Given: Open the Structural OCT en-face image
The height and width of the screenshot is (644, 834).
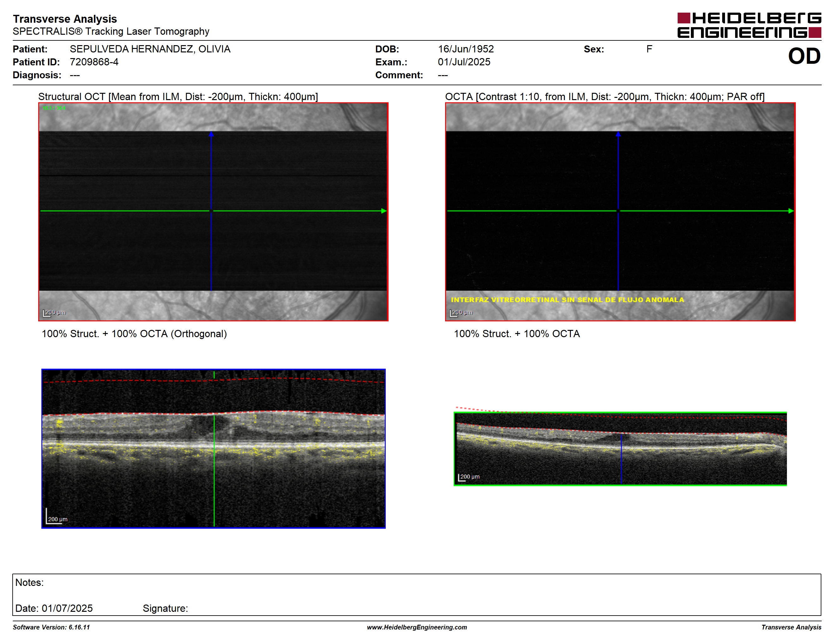Looking at the screenshot, I should [213, 212].
